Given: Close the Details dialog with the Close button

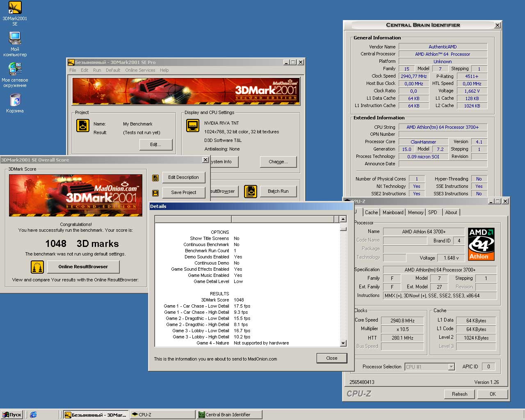Looking at the screenshot, I should pyautogui.click(x=332, y=358).
